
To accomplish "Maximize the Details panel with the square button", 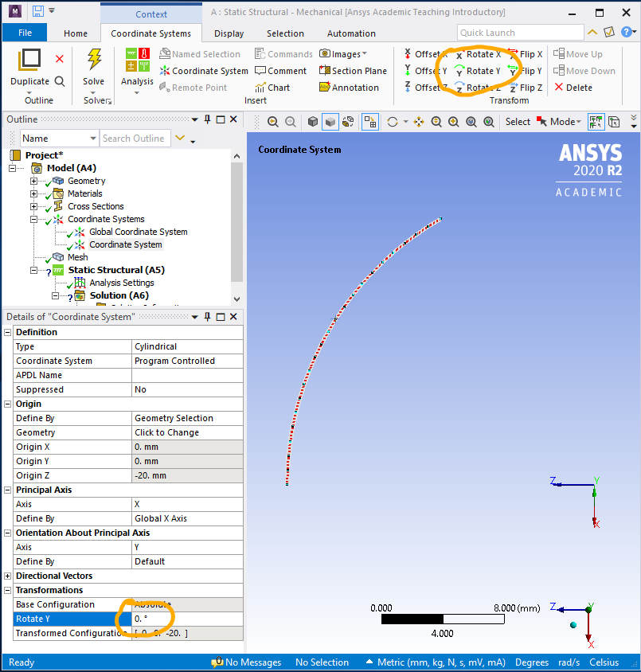I will 221,317.
